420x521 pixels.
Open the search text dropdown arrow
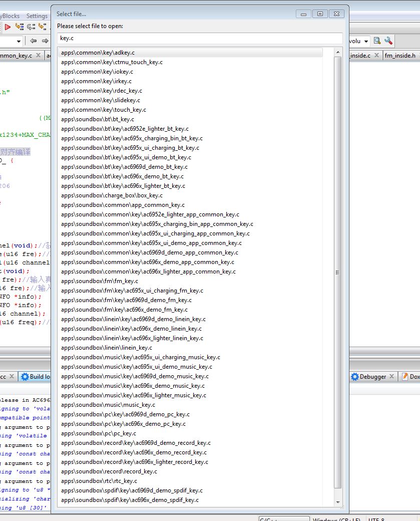coord(366,41)
